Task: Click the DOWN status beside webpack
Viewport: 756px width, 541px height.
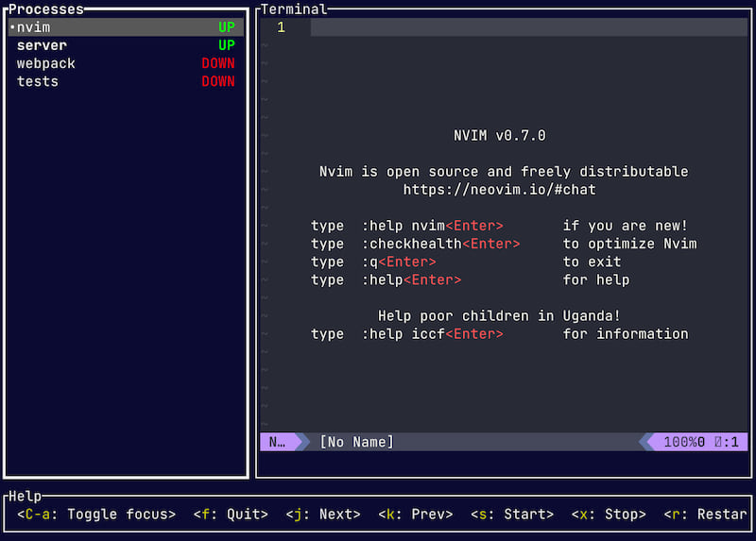Action: (218, 63)
